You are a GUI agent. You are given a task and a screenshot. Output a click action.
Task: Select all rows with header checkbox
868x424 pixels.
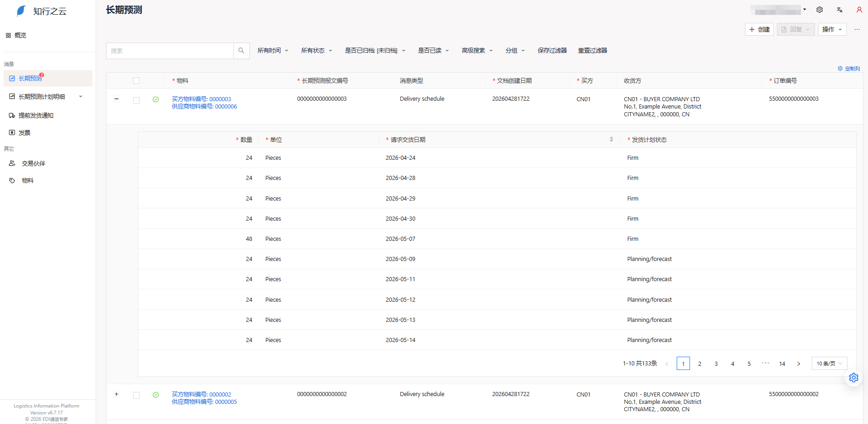tap(136, 81)
